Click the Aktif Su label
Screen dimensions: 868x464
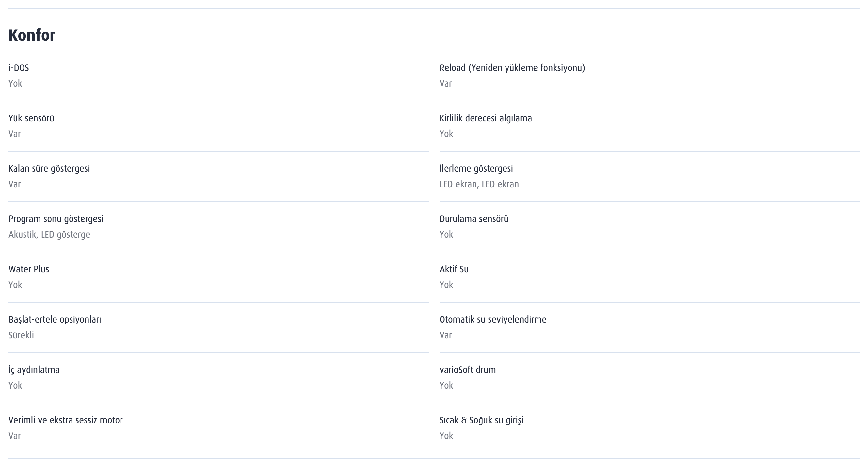coord(454,269)
